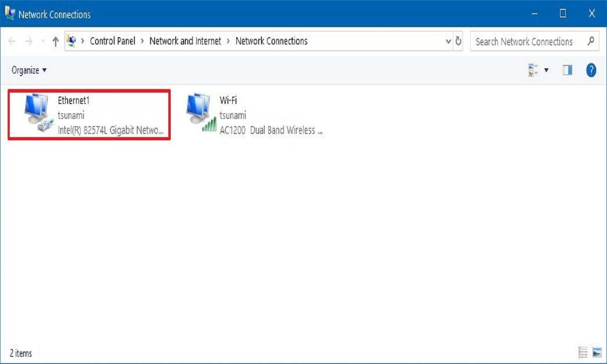Click Network Connections breadcrumb
Image resolution: width=607 pixels, height=364 pixels.
[272, 41]
